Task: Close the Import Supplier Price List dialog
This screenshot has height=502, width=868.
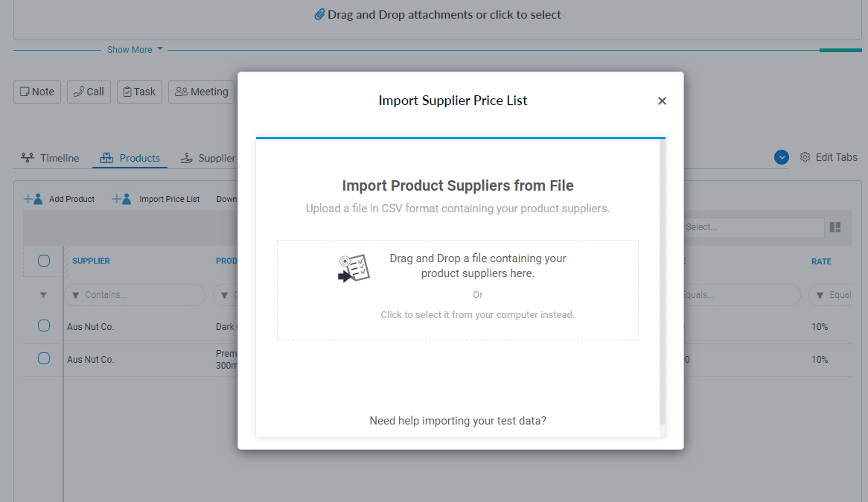Action: tap(662, 101)
